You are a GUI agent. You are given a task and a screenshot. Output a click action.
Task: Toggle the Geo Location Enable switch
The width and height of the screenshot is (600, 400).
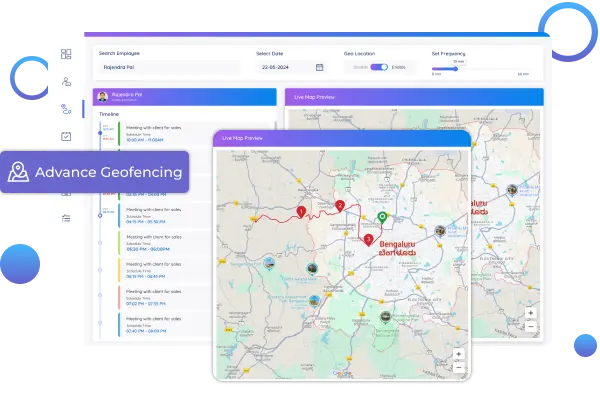coord(379,67)
